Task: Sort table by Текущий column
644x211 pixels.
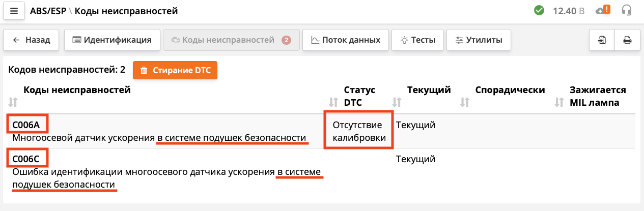Action: (x=397, y=102)
